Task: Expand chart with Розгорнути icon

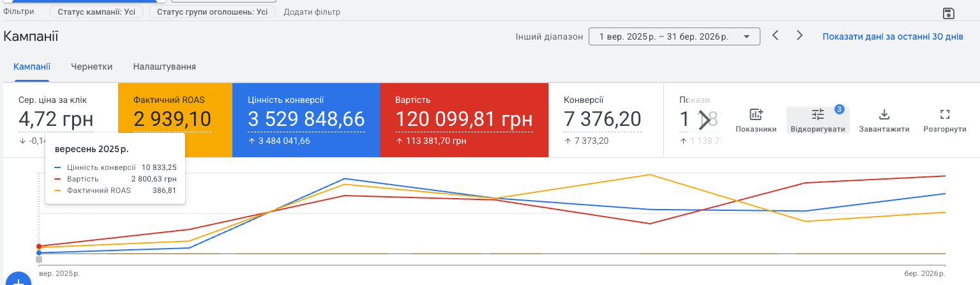Action: pos(945,120)
